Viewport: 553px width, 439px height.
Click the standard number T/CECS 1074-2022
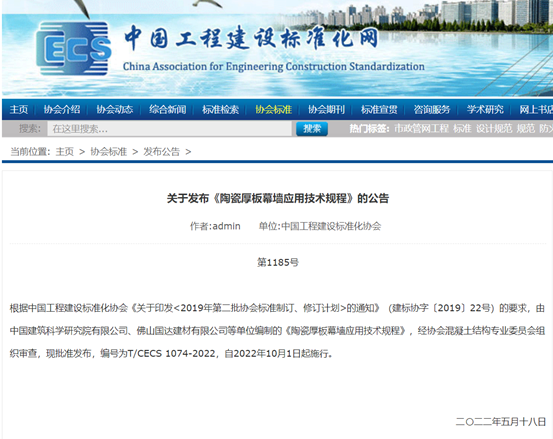[x=171, y=353]
